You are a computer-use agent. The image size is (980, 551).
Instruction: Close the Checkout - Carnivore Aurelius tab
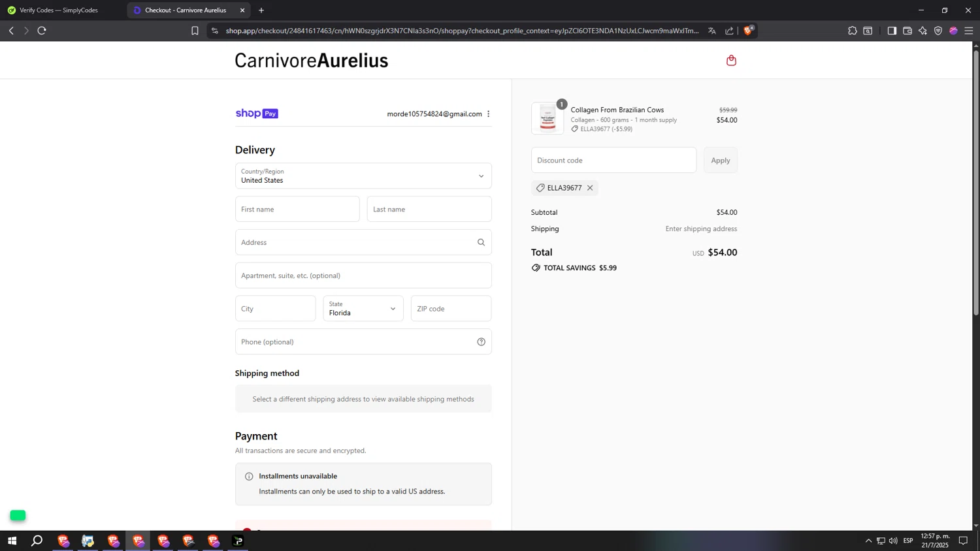[242, 10]
